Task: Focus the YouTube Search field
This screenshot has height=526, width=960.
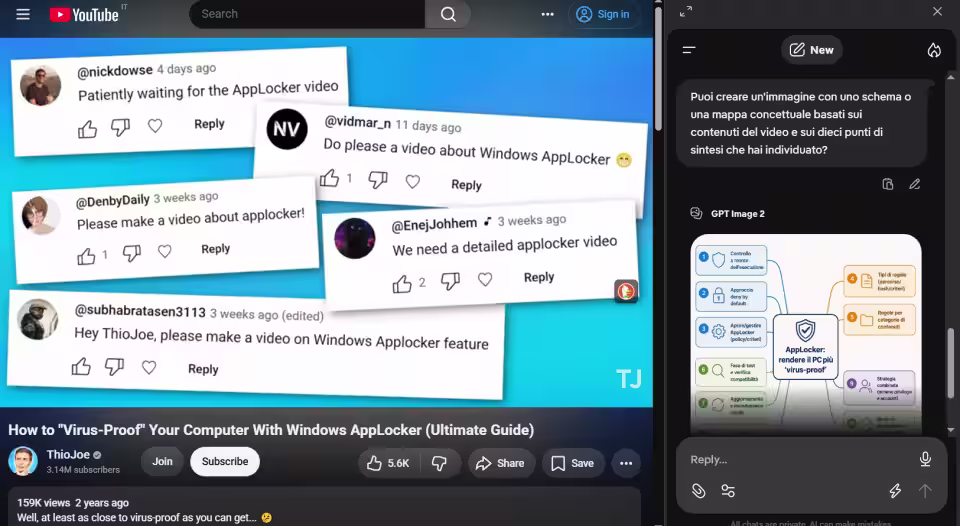Action: 308,14
